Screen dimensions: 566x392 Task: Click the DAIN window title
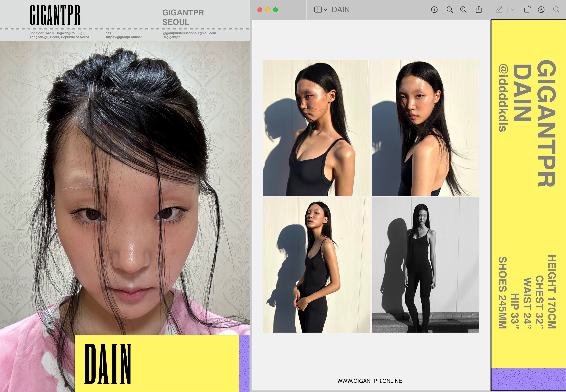pyautogui.click(x=341, y=10)
